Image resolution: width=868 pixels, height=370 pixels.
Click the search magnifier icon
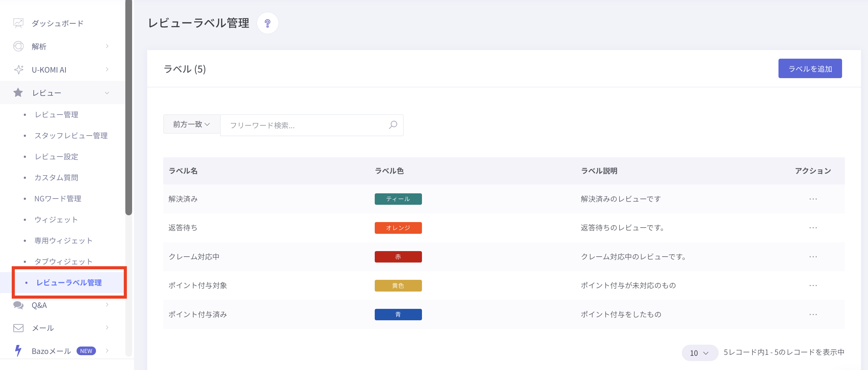pyautogui.click(x=393, y=125)
